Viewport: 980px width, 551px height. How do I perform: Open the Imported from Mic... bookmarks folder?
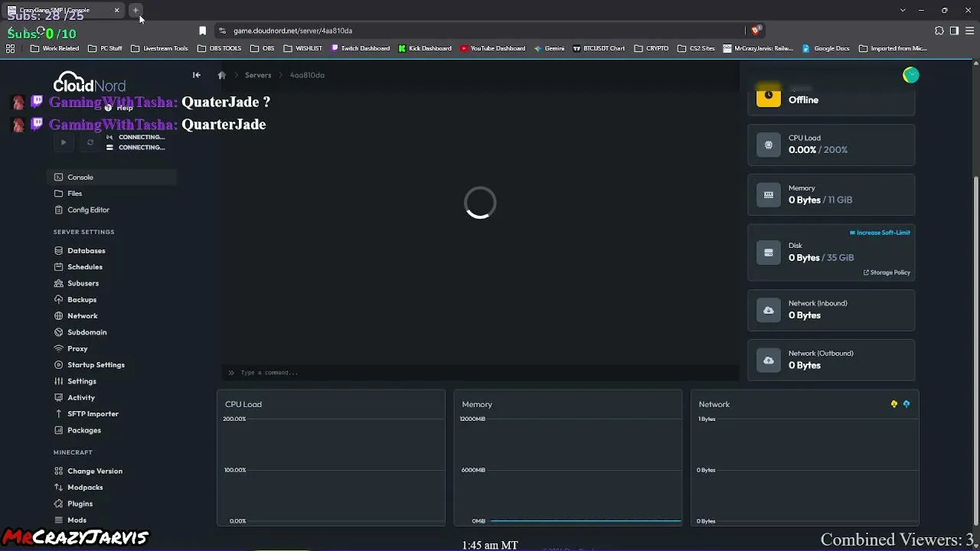point(893,48)
